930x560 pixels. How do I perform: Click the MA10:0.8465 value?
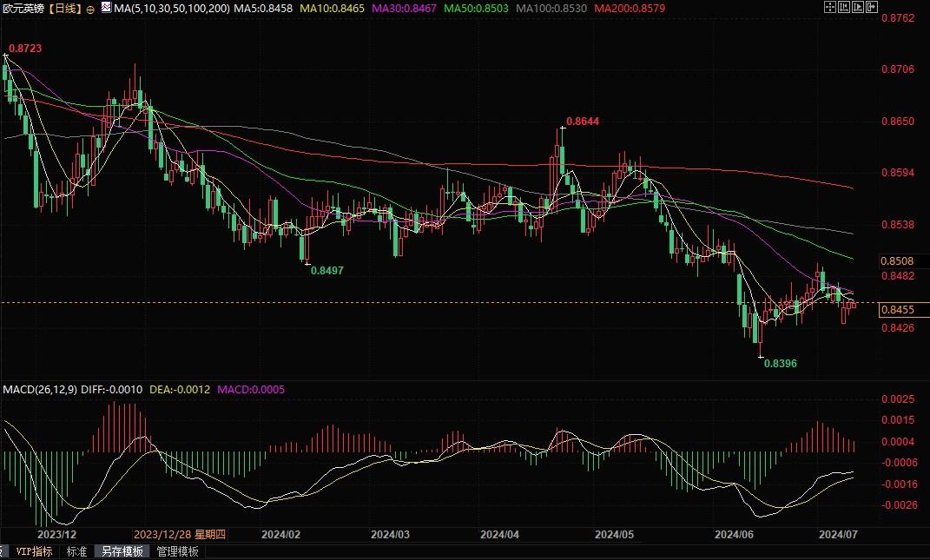[x=332, y=9]
